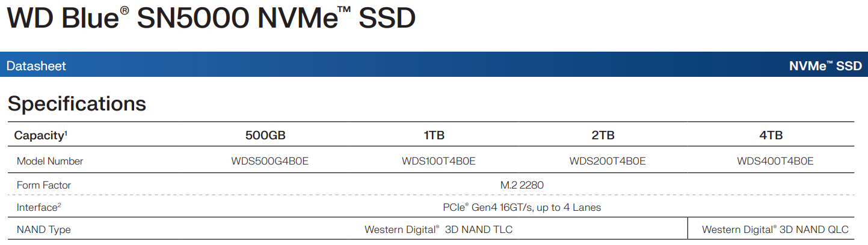Select model number WDS100T4B0E
Image resolution: width=868 pixels, height=245 pixels.
pos(439,161)
